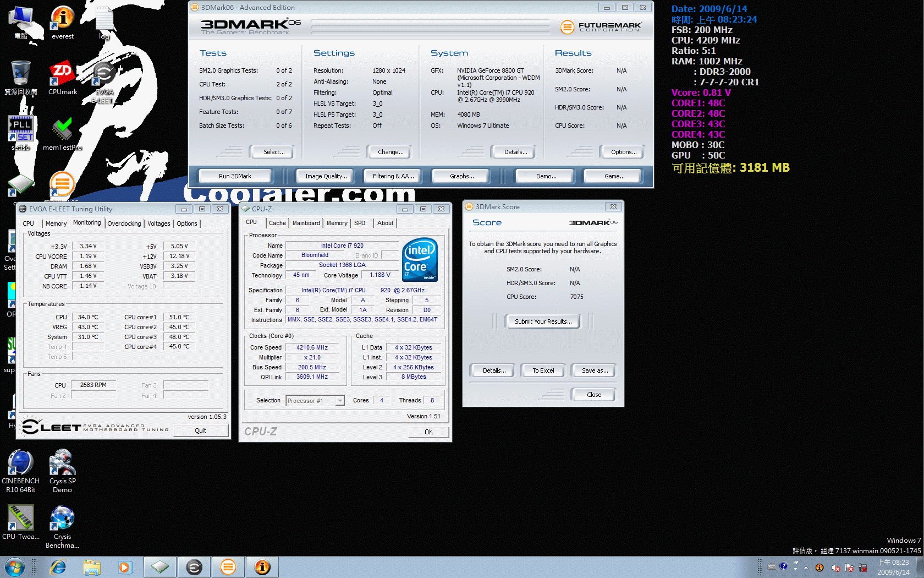Click the Core Speed 4210.6 MHz value

coord(312,347)
